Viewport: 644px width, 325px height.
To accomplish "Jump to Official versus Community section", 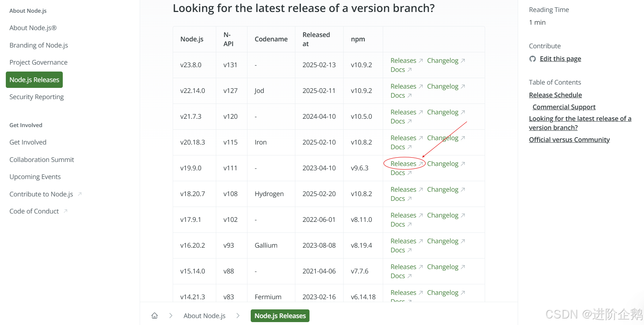I will [569, 140].
